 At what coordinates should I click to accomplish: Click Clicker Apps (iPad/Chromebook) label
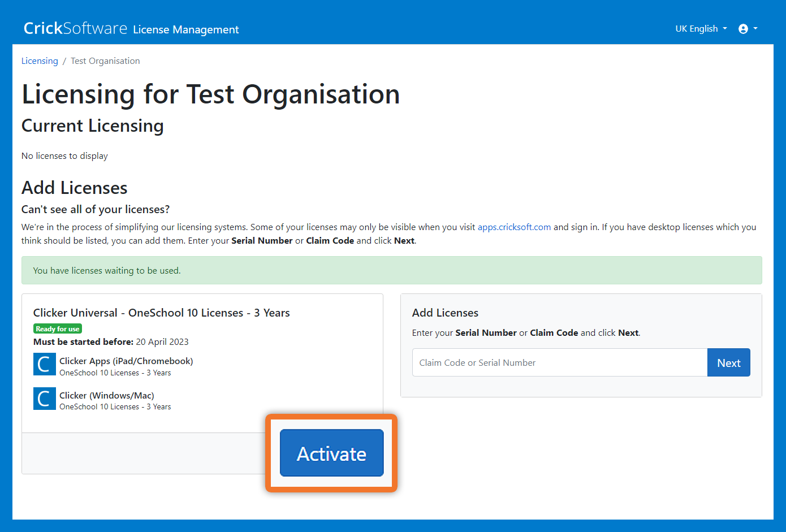pyautogui.click(x=126, y=361)
